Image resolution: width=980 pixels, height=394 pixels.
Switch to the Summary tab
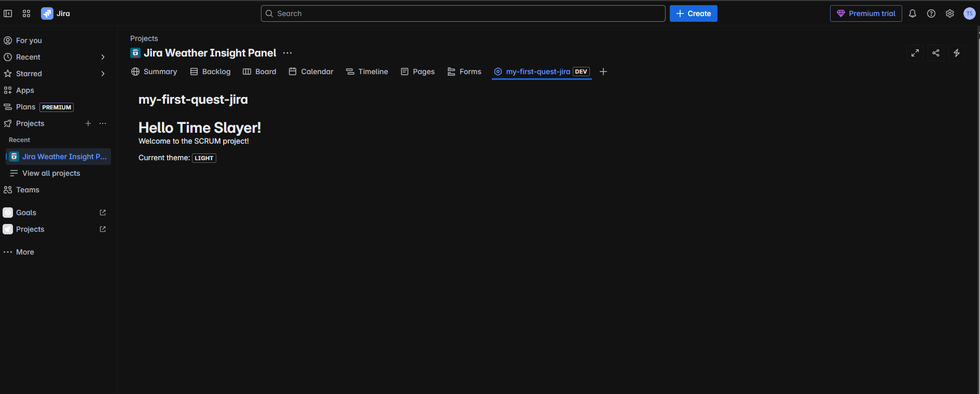(154, 72)
